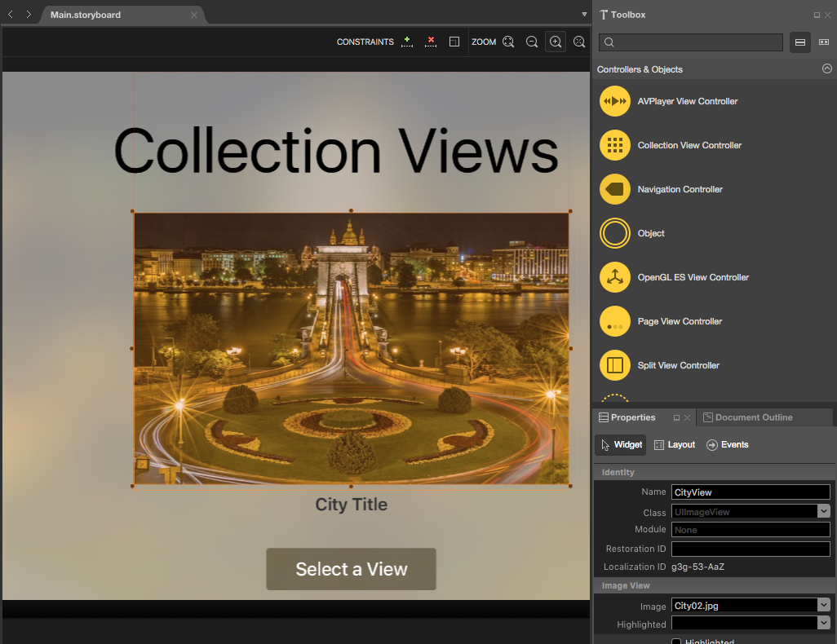The height and width of the screenshot is (644, 837).
Task: Click the add constraints icon
Action: 407,42
